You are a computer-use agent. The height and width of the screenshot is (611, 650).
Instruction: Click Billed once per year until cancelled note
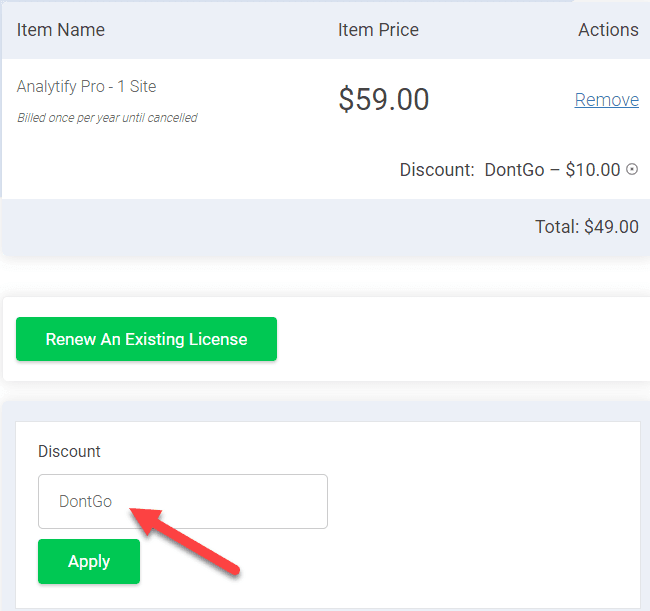[107, 118]
